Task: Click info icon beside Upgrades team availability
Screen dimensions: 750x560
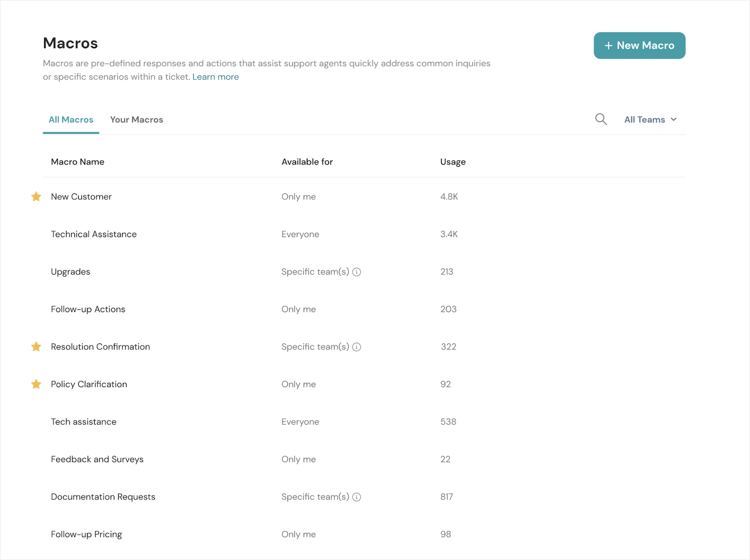Action: [357, 272]
